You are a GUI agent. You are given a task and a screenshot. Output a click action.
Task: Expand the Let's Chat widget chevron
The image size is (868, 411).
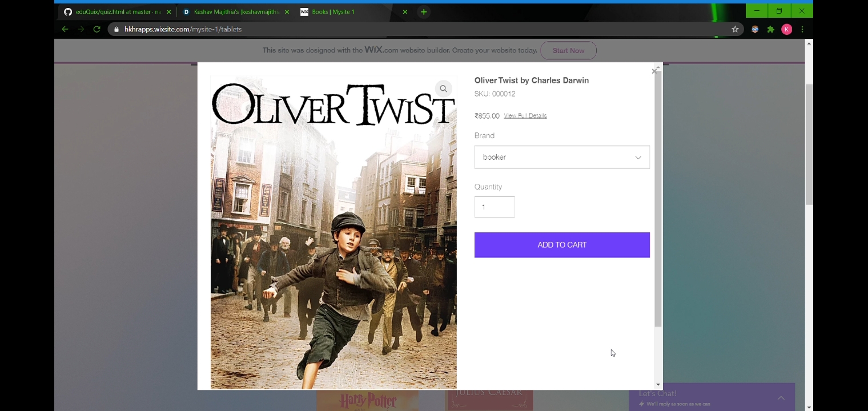tap(781, 398)
